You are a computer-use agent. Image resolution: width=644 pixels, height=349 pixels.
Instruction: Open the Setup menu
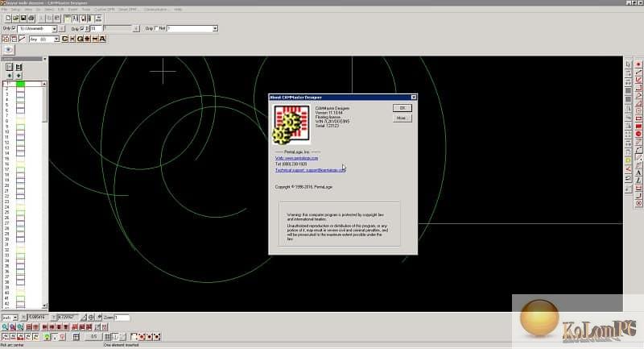click(x=15, y=9)
